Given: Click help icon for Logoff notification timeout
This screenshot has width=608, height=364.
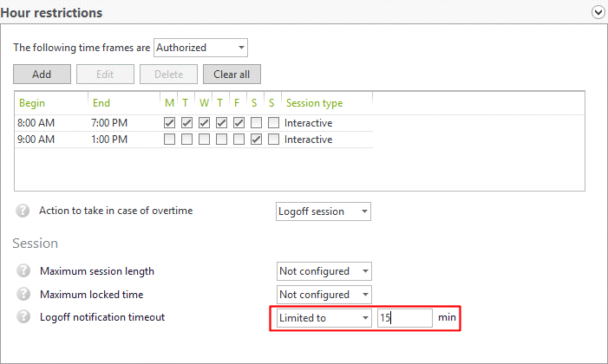Looking at the screenshot, I should (23, 317).
